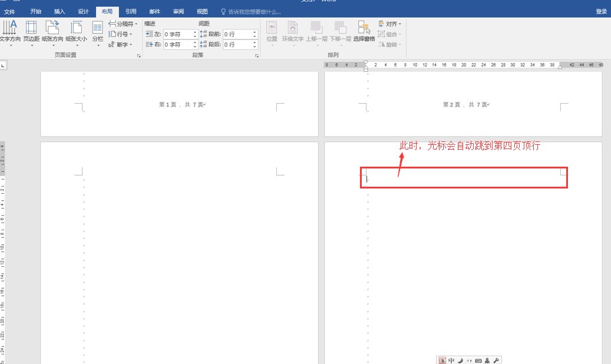This screenshot has height=364, width=611.
Task: Open the 引用 references tab
Action: 131,11
